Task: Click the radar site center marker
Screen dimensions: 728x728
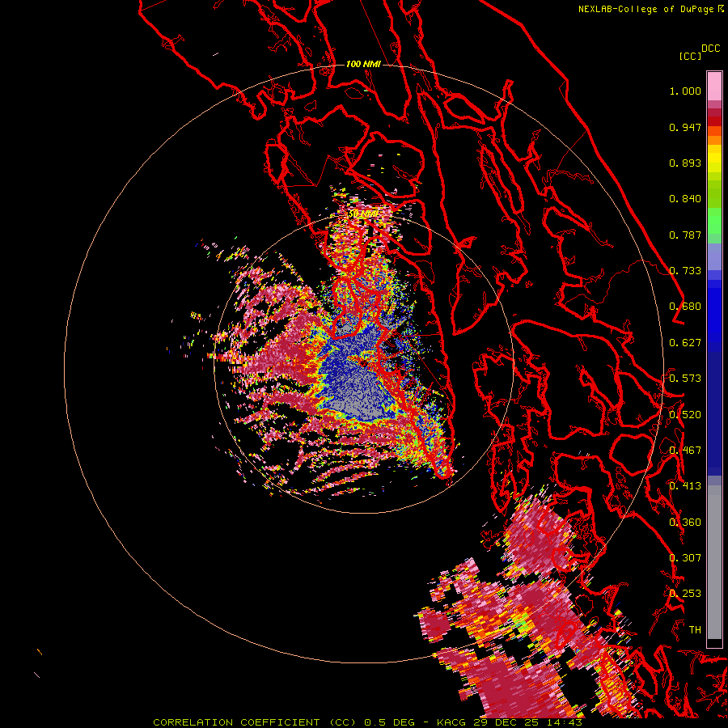Action: coord(363,363)
